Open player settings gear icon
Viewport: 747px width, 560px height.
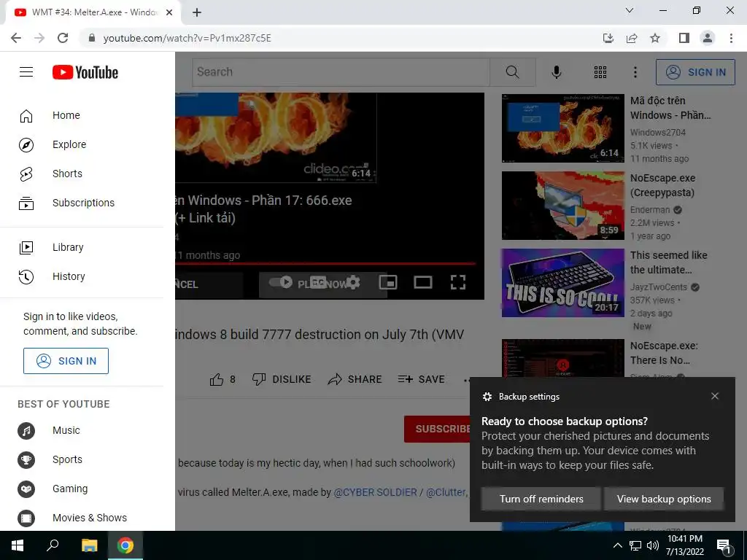(352, 282)
